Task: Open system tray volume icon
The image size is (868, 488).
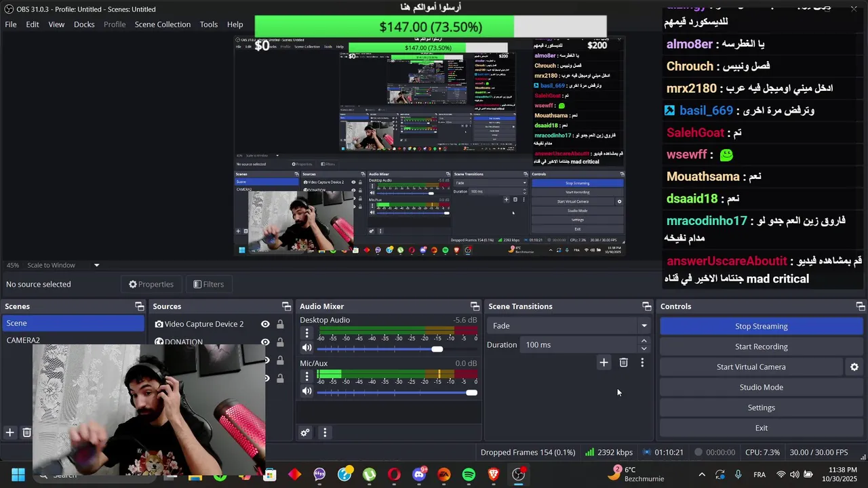Action: [x=795, y=474]
